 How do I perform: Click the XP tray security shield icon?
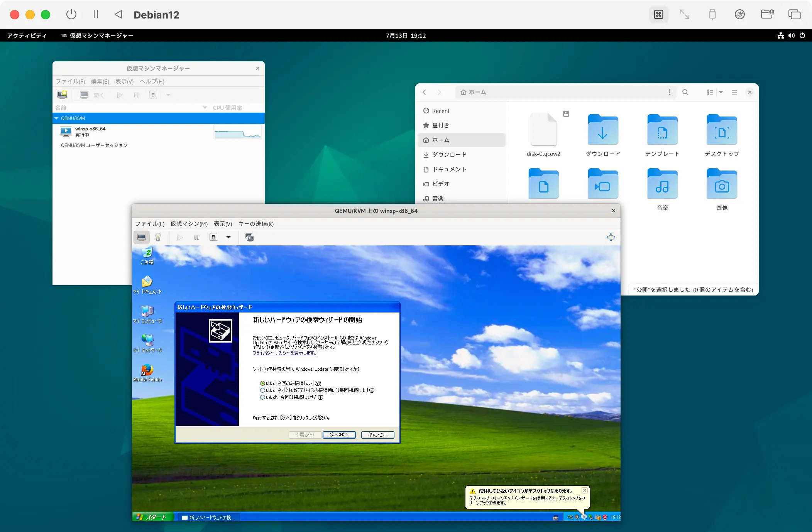(x=605, y=517)
